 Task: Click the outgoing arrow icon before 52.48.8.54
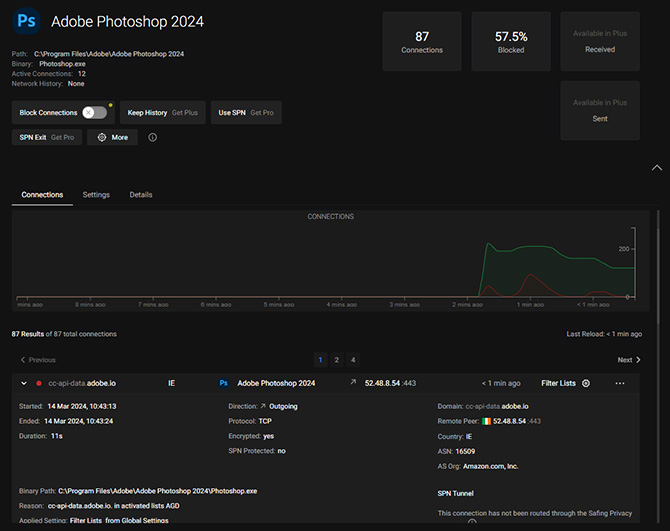pos(353,382)
